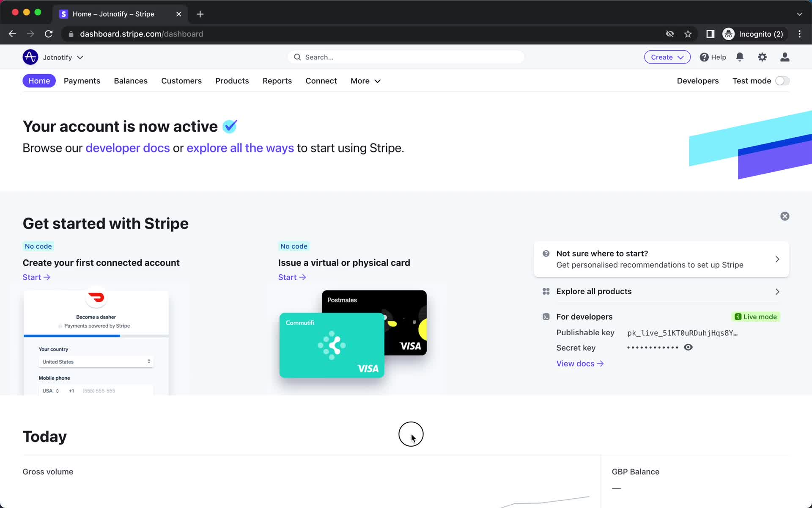812x508 pixels.
Task: Select the Customers navigation tab
Action: pyautogui.click(x=181, y=81)
